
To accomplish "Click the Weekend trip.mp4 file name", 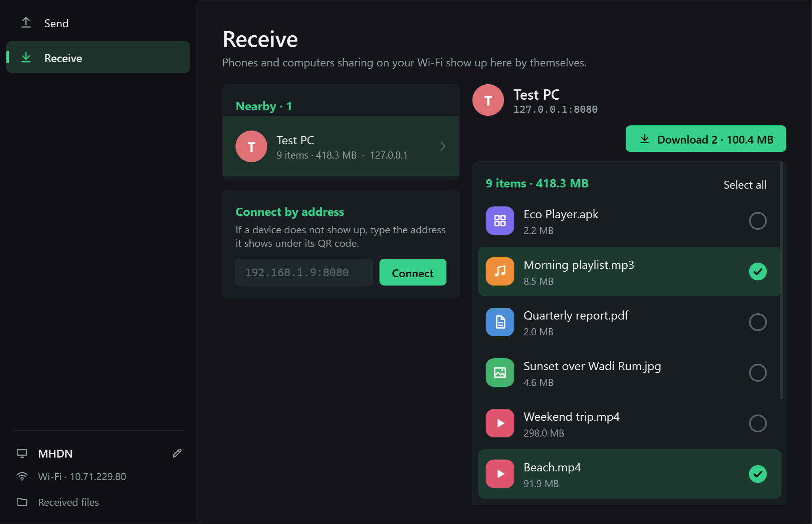I will tap(571, 416).
